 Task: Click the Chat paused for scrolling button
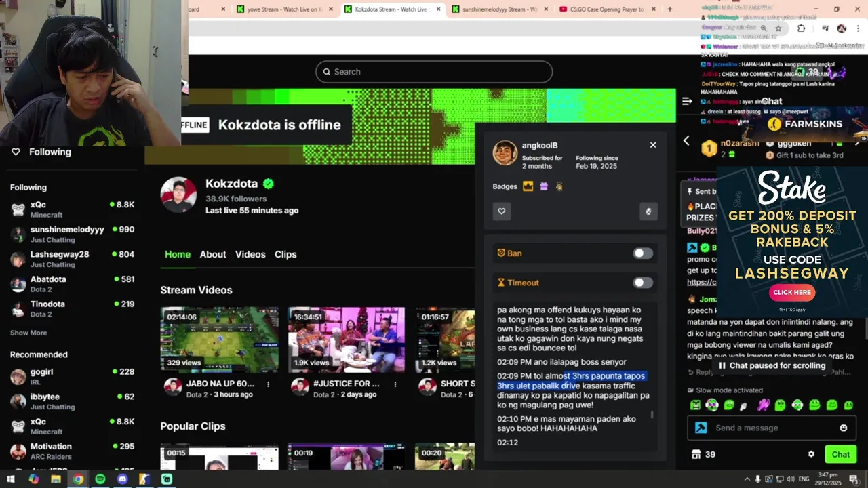772,365
